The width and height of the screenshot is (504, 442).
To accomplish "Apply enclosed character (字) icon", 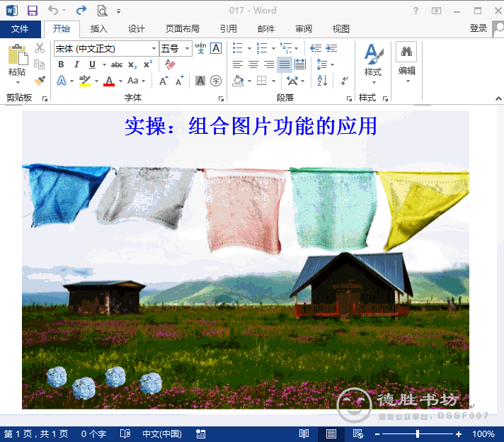I will tap(216, 81).
